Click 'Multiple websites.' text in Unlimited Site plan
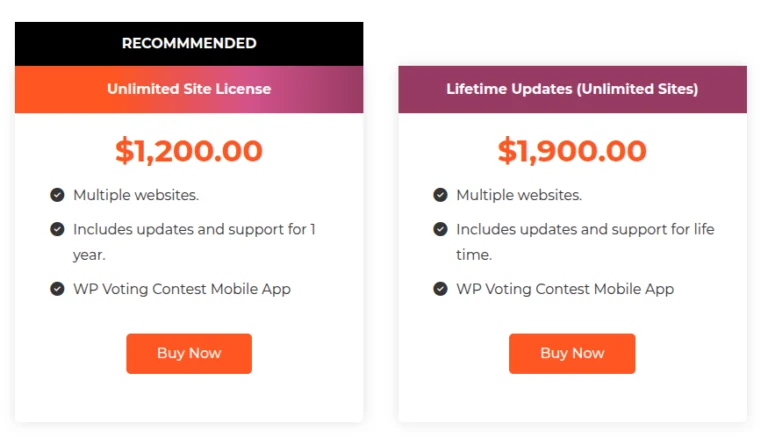The height and width of the screenshot is (438, 768). click(x=136, y=195)
